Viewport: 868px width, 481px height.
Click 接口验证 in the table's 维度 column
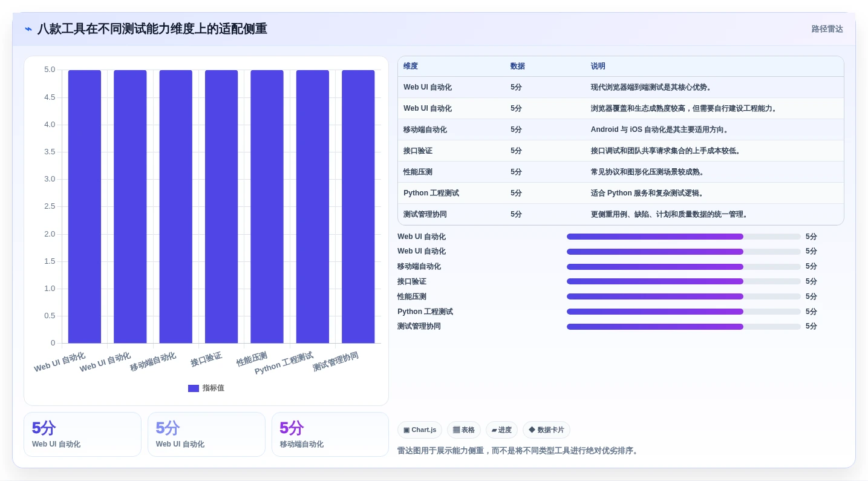pos(418,151)
